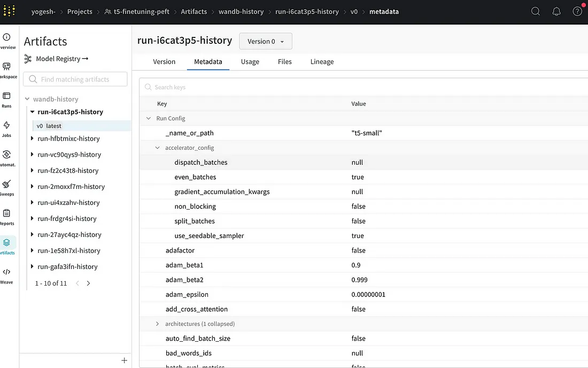588x368 pixels.
Task: Focus the Find matching artifacts field
Action: tap(75, 79)
